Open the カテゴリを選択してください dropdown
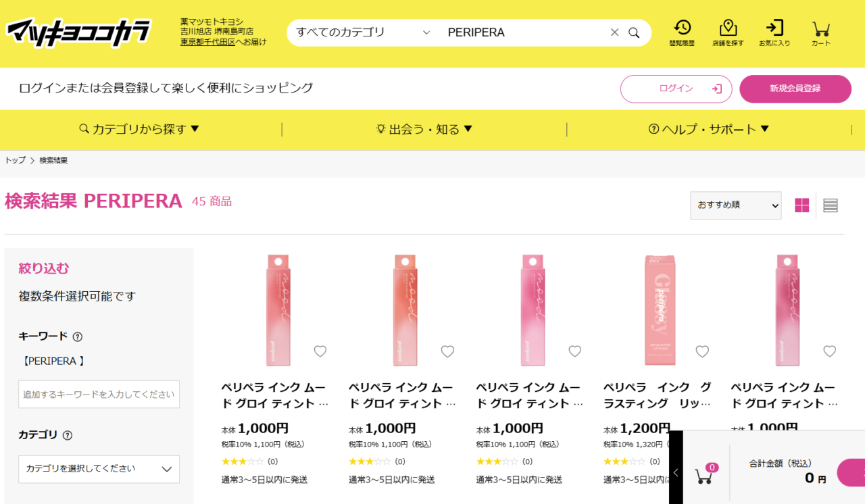Screen dimensions: 865x504 pyautogui.click(x=99, y=469)
